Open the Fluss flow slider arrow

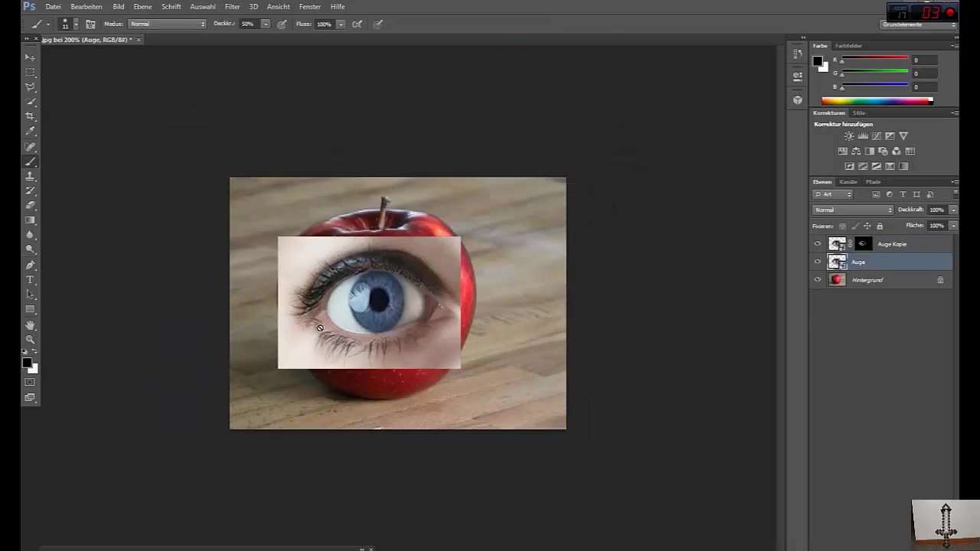(x=341, y=24)
